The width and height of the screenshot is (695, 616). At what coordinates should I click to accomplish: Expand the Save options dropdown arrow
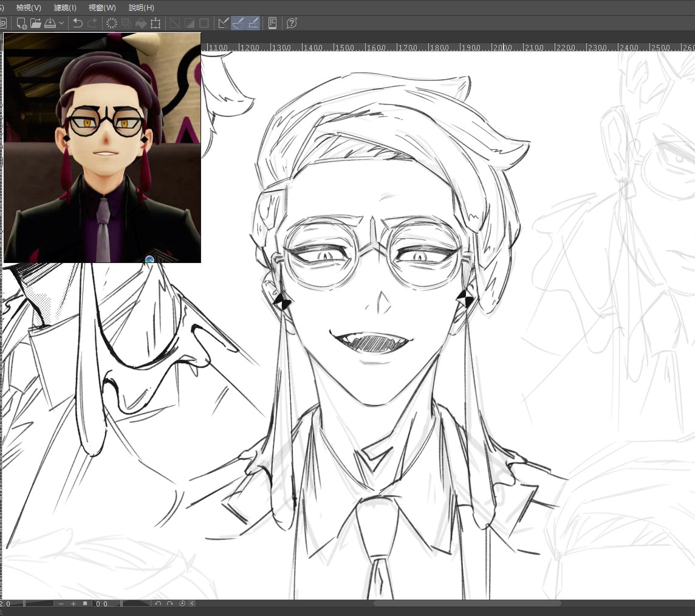click(61, 23)
